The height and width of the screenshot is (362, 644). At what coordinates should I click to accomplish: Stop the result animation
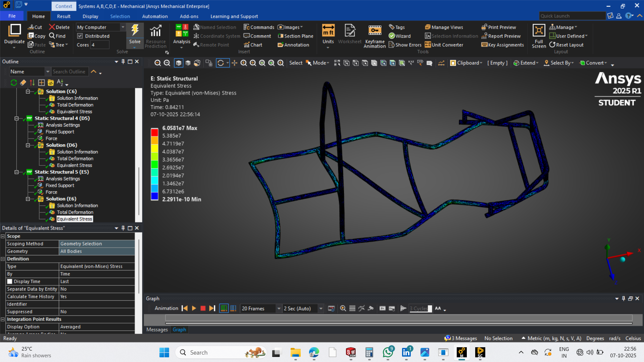[203, 308]
